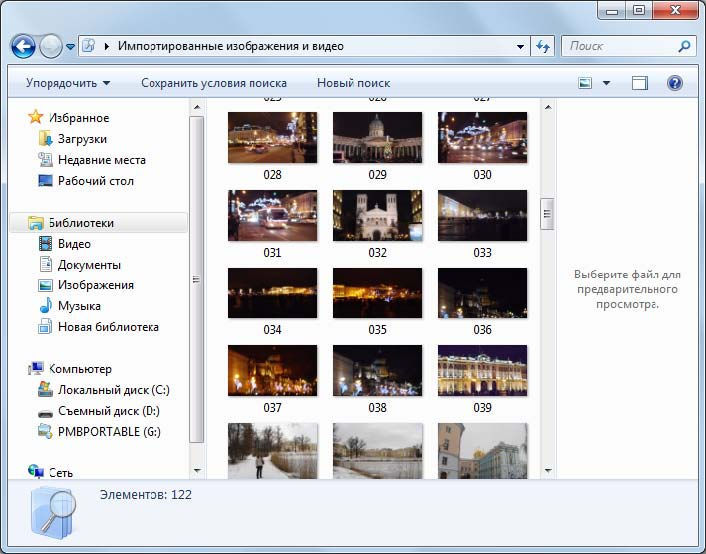Viewport: 706px width, 554px height.
Task: Open the Упорядочить dropdown menu
Action: (x=68, y=83)
